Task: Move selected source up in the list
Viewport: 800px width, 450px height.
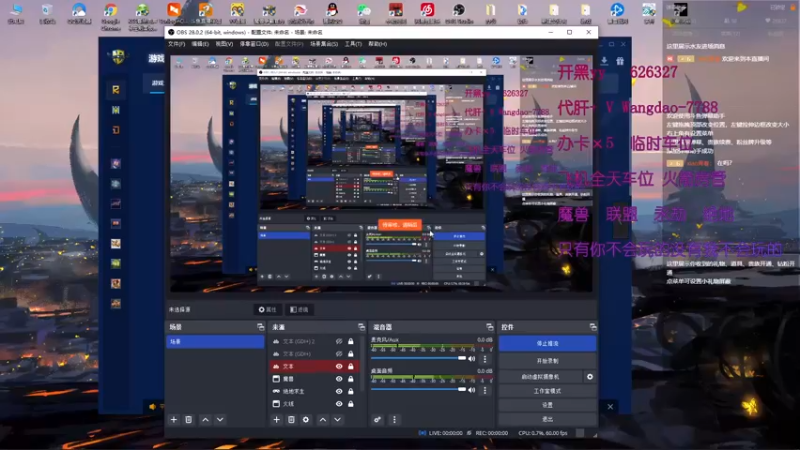Action: click(x=323, y=419)
